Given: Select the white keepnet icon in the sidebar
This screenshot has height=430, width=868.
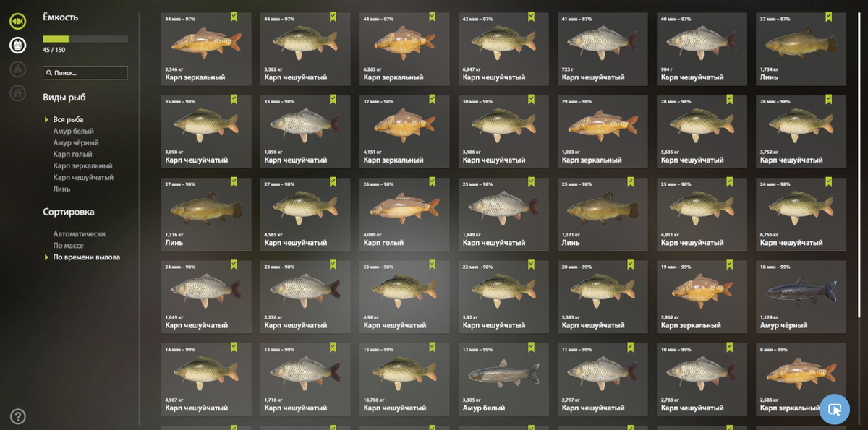Looking at the screenshot, I should point(18,45).
